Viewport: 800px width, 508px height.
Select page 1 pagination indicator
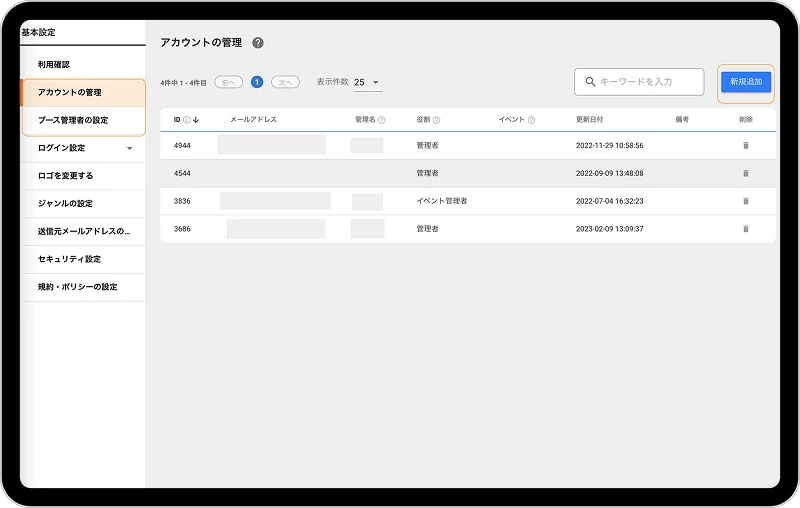257,82
